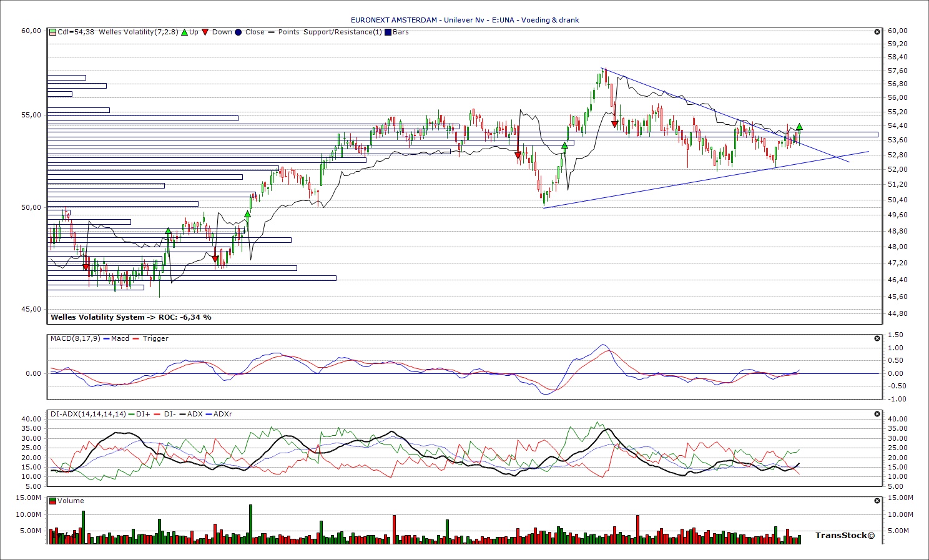Click the black ADX legend entry
The image size is (929, 560).
191,414
